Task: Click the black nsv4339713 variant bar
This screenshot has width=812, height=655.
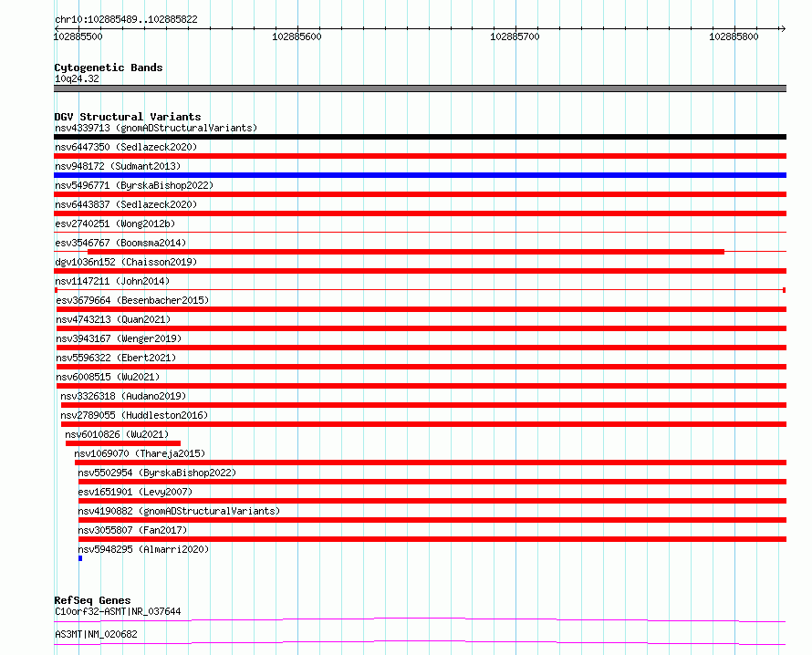Action: pyautogui.click(x=420, y=137)
